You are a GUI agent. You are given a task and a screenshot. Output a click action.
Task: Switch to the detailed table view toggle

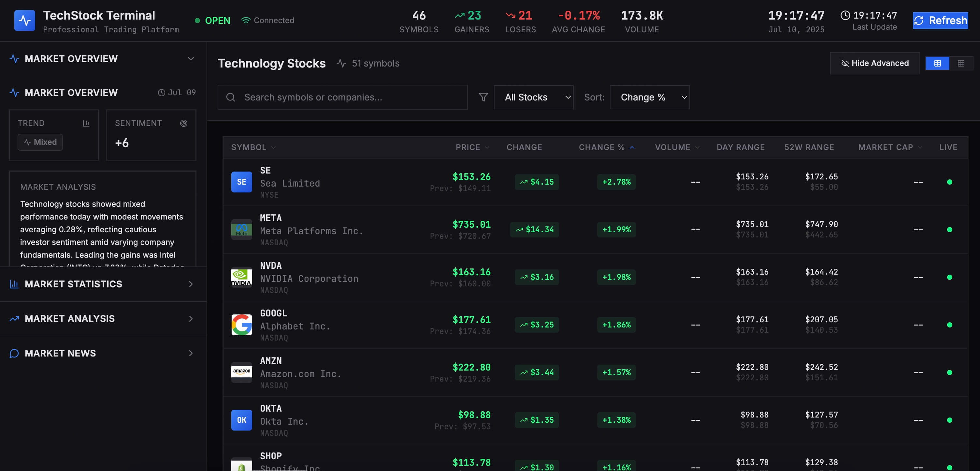click(x=937, y=63)
